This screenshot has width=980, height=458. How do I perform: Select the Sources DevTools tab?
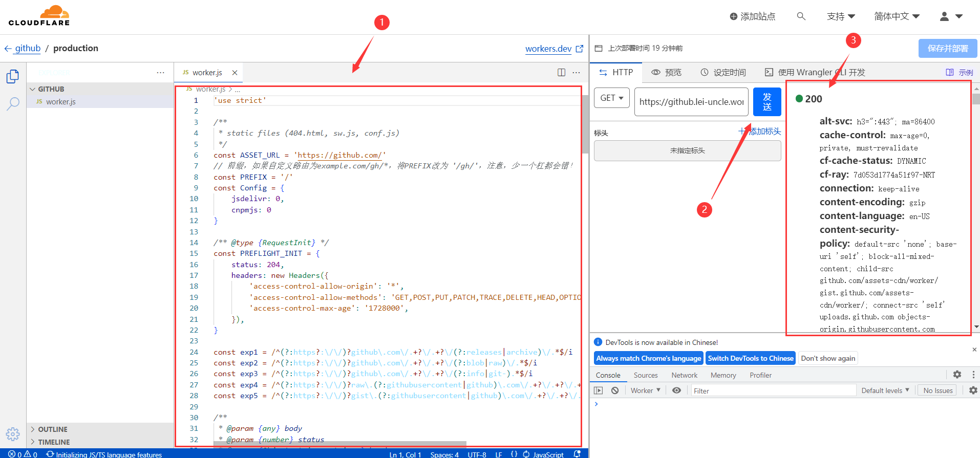pos(646,375)
